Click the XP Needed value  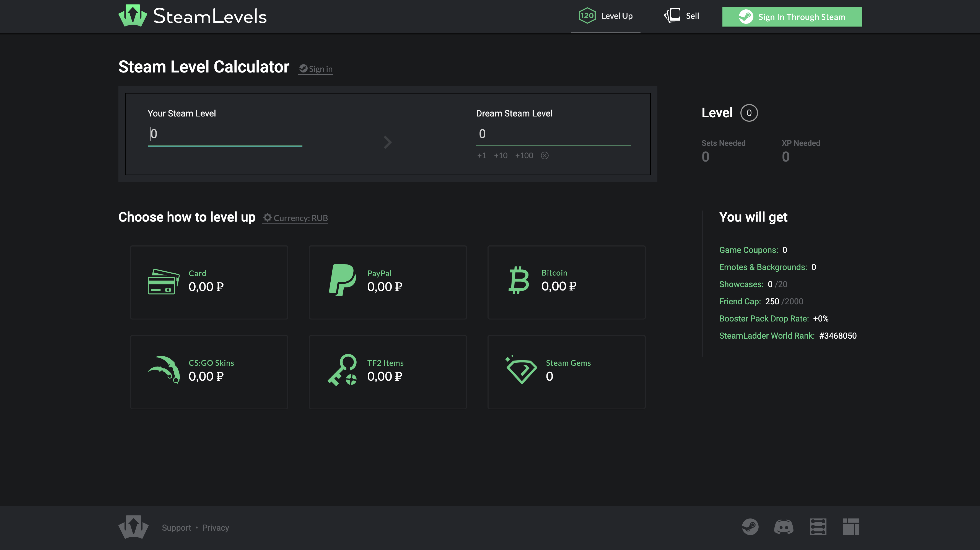(785, 157)
